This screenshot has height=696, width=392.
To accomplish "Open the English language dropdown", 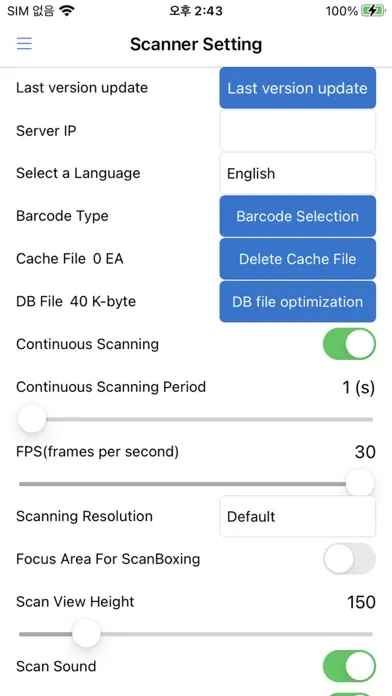I will [297, 173].
